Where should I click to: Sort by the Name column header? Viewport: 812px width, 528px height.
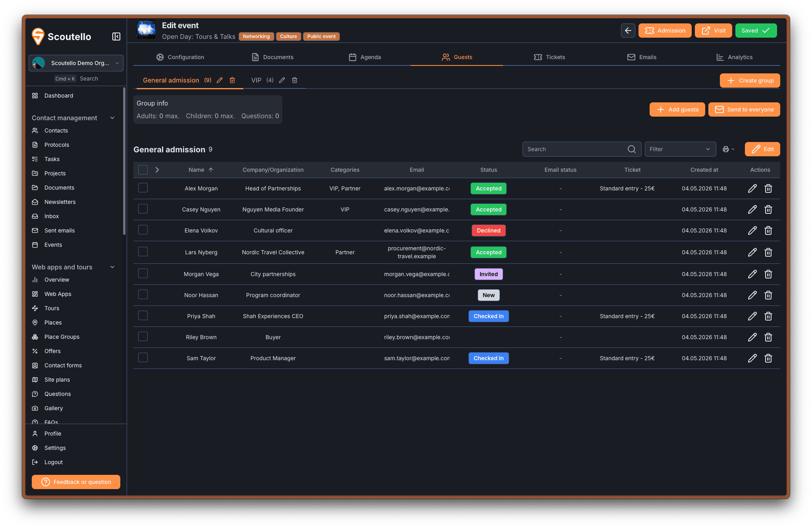(x=201, y=170)
